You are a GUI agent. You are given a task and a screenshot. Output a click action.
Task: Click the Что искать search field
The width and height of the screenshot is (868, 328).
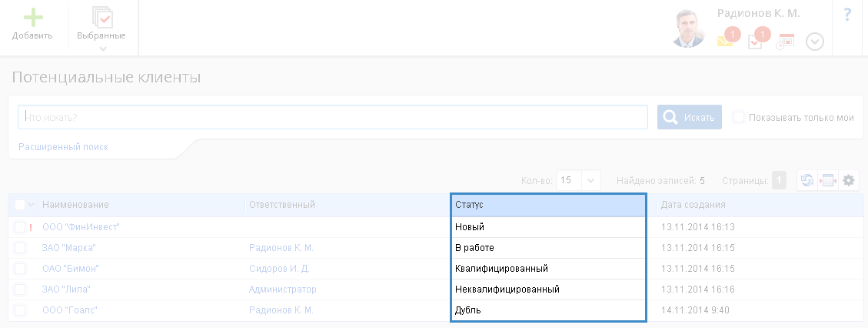332,117
